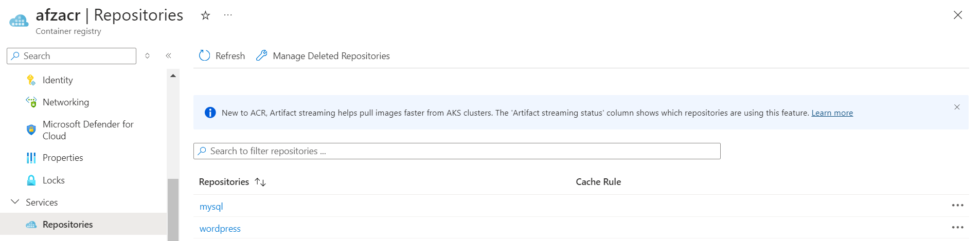Viewport: 980px width, 241px height.
Task: Open the mysql repository
Action: [211, 207]
